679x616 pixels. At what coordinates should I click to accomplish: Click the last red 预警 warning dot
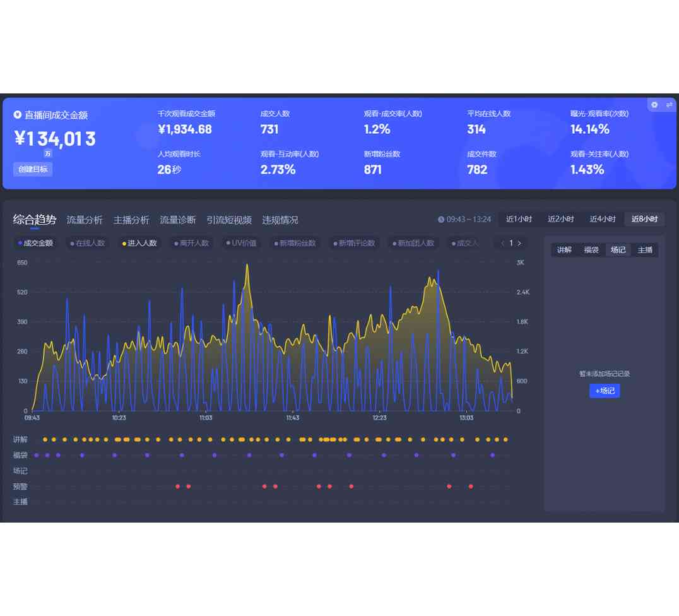[471, 486]
